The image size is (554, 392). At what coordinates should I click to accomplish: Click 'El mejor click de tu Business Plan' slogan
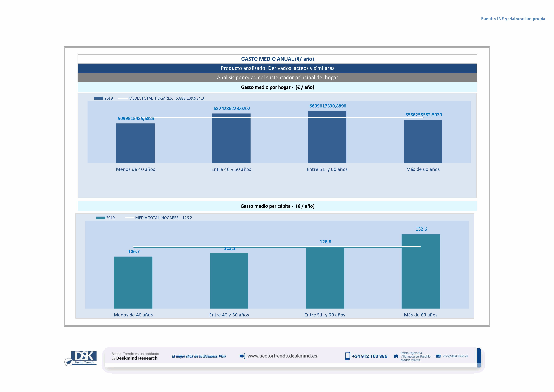click(x=199, y=356)
